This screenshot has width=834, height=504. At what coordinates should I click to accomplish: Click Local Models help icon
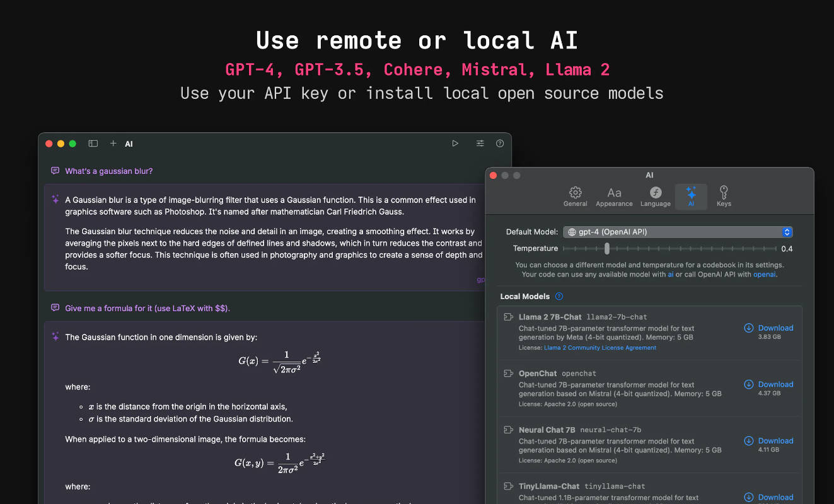pyautogui.click(x=559, y=297)
